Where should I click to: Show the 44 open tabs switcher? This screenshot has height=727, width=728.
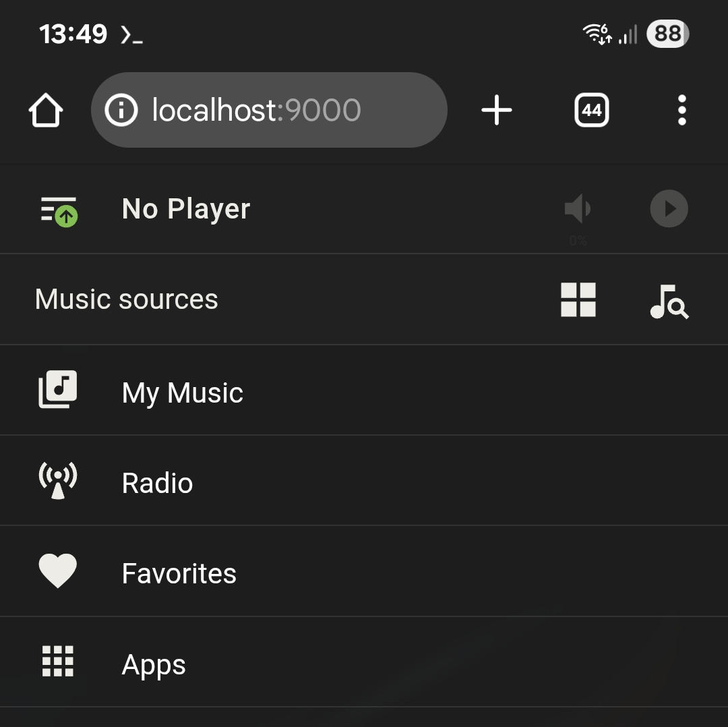pos(592,110)
